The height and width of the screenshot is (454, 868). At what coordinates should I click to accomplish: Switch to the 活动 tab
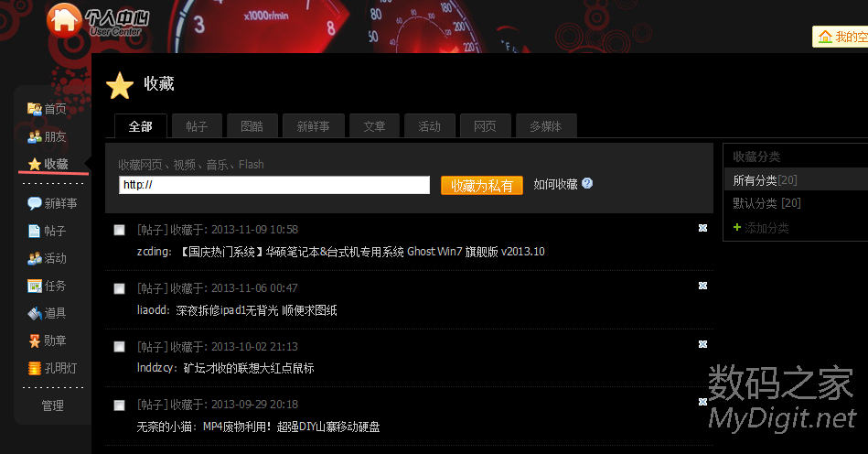click(430, 126)
